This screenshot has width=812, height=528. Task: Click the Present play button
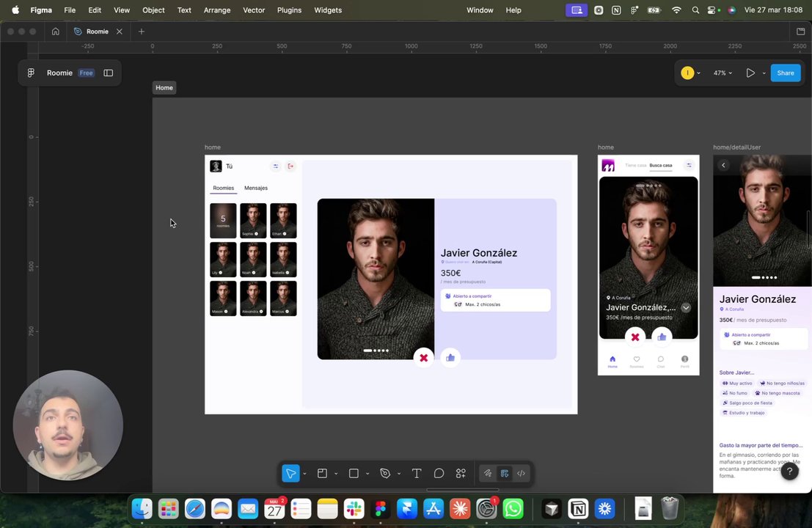pyautogui.click(x=750, y=73)
